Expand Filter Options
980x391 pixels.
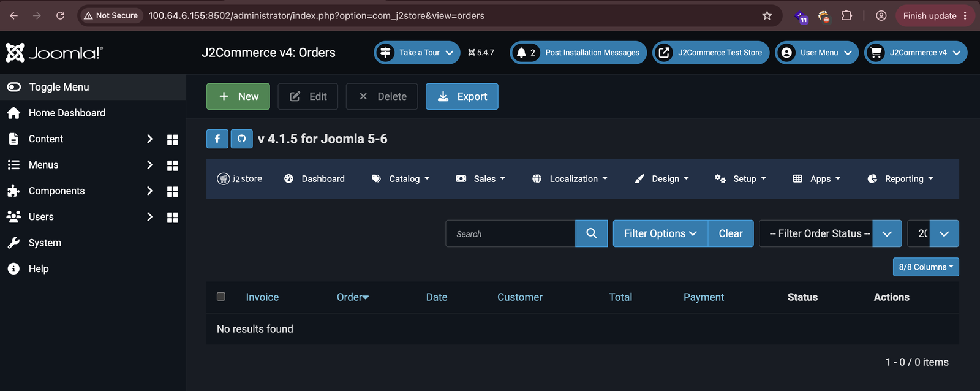[660, 233]
